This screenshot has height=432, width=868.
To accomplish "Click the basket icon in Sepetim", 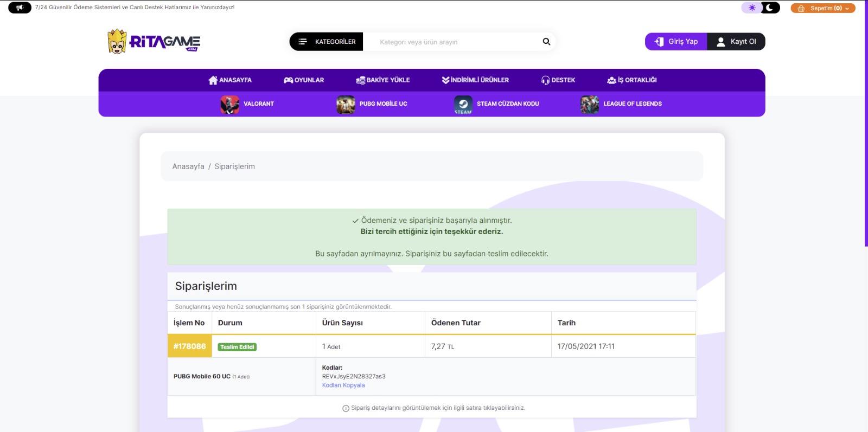I will 801,8.
